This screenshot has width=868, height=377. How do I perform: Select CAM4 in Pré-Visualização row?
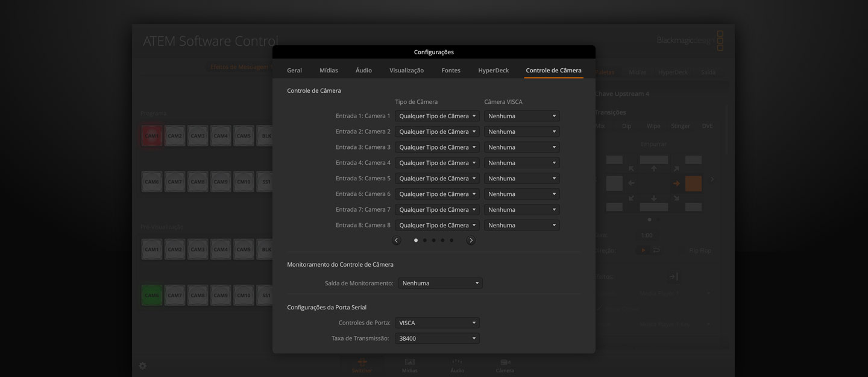[x=221, y=249]
